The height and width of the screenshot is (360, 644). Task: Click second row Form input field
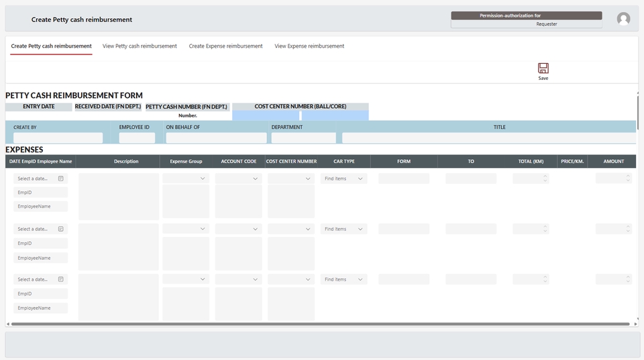point(404,229)
